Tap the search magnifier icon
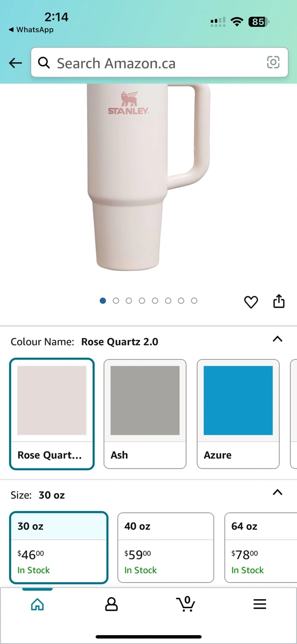The height and width of the screenshot is (644, 297). pyautogui.click(x=44, y=63)
